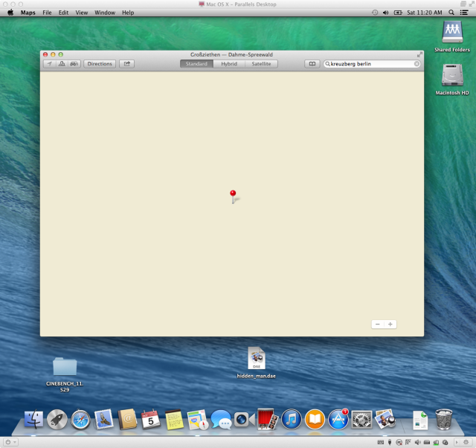476x448 pixels.
Task: Click the red map pin
Action: 233,196
